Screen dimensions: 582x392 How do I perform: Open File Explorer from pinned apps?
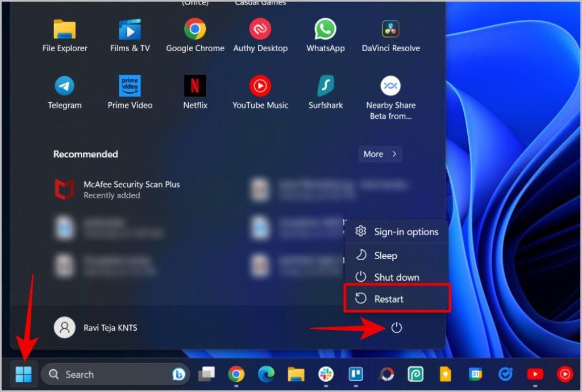coord(65,36)
